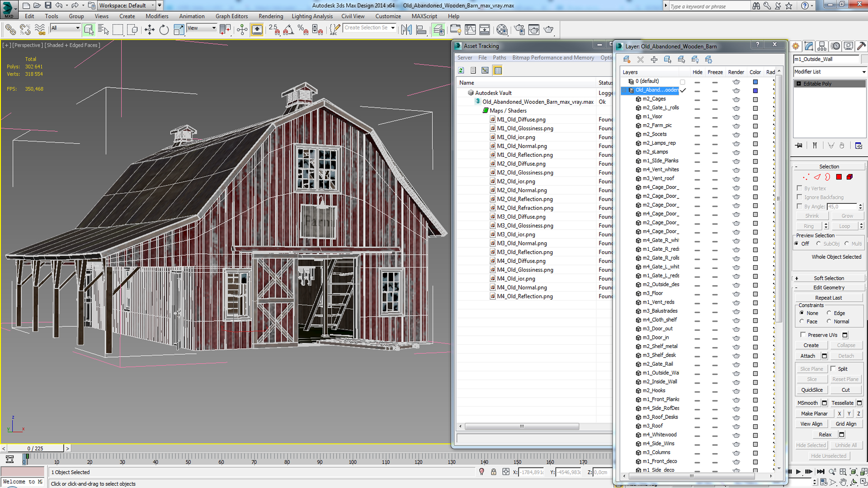The width and height of the screenshot is (868, 488).
Task: Enable the Split checkbox
Action: click(833, 369)
